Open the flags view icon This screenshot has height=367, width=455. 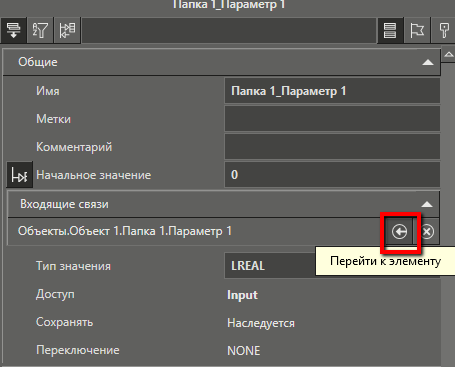click(417, 31)
